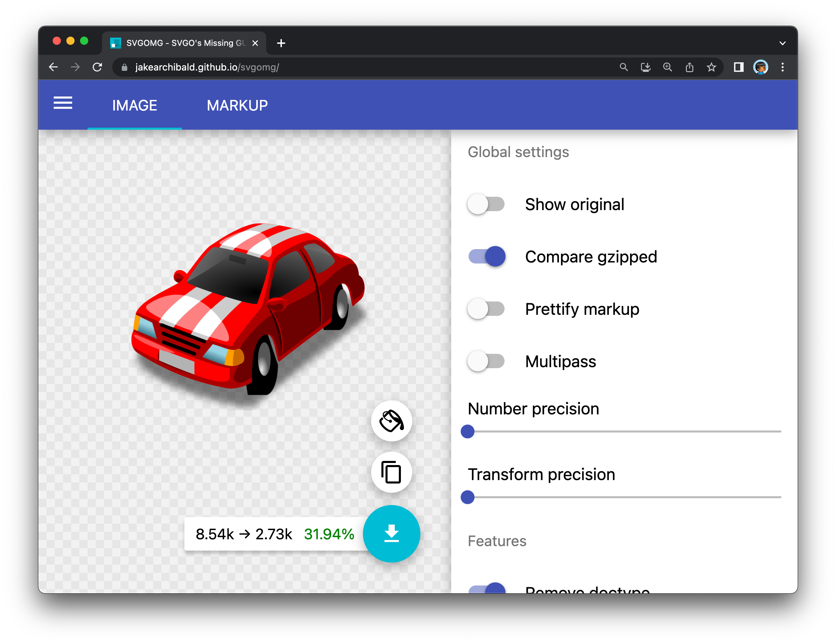Image resolution: width=836 pixels, height=644 pixels.
Task: Download the optimized SVG file
Action: 391,533
